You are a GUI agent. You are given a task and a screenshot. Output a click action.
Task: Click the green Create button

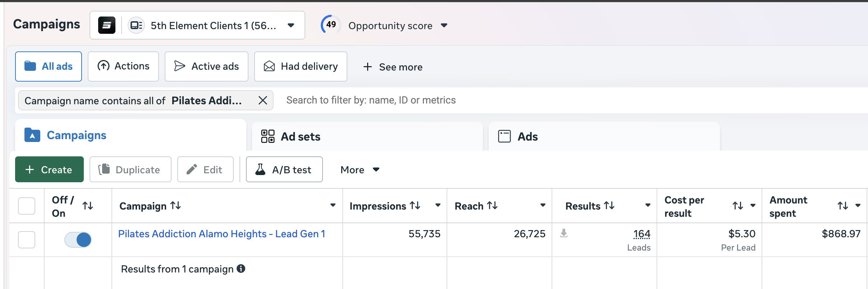coord(49,169)
